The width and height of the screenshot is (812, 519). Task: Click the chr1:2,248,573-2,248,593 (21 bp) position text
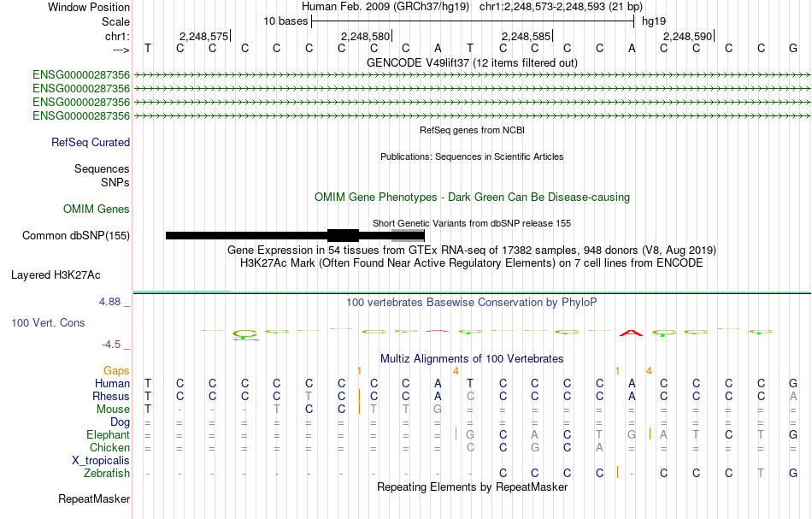coord(561,7)
